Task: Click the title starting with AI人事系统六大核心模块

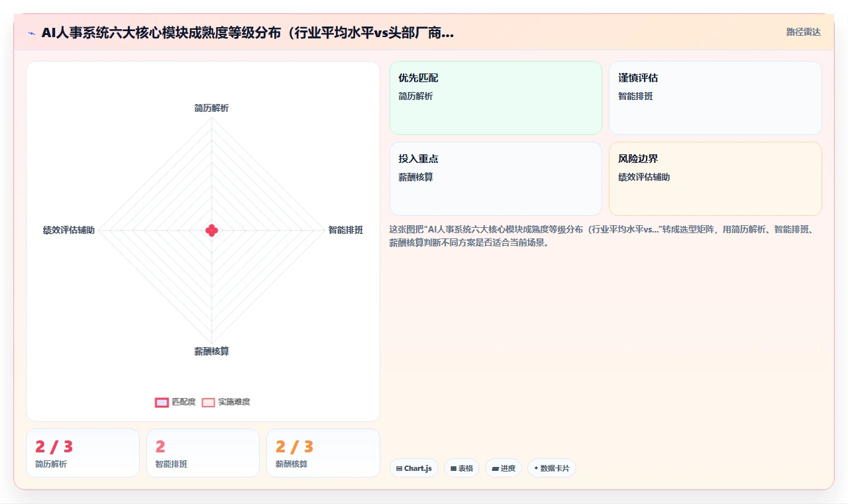Action: [248, 32]
